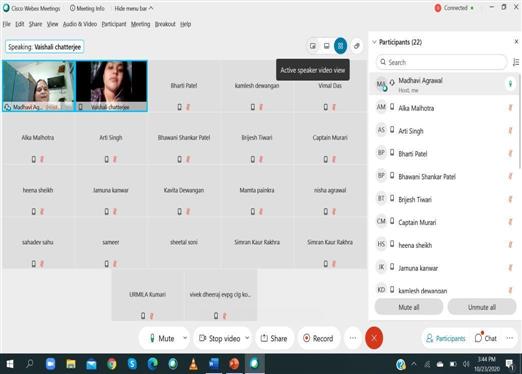Close the Participants panel
The image size is (522, 374).
tap(516, 42)
